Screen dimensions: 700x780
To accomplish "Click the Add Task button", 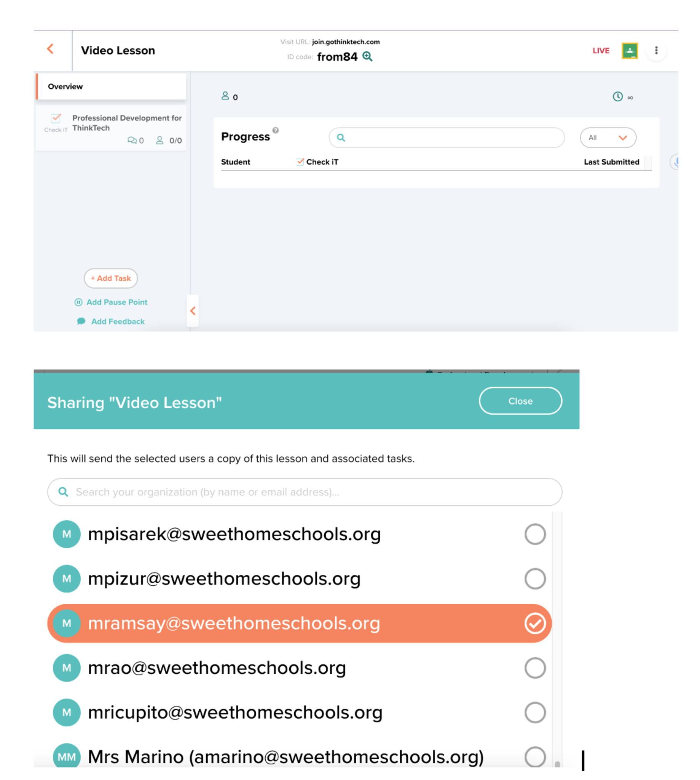I will point(111,278).
